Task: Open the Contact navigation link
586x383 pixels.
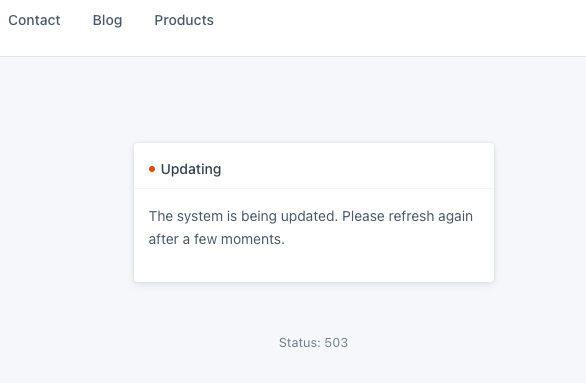Action: [34, 20]
